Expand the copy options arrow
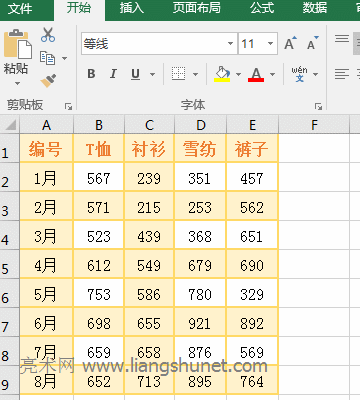This screenshot has width=360, height=400. pyautogui.click(x=64, y=58)
